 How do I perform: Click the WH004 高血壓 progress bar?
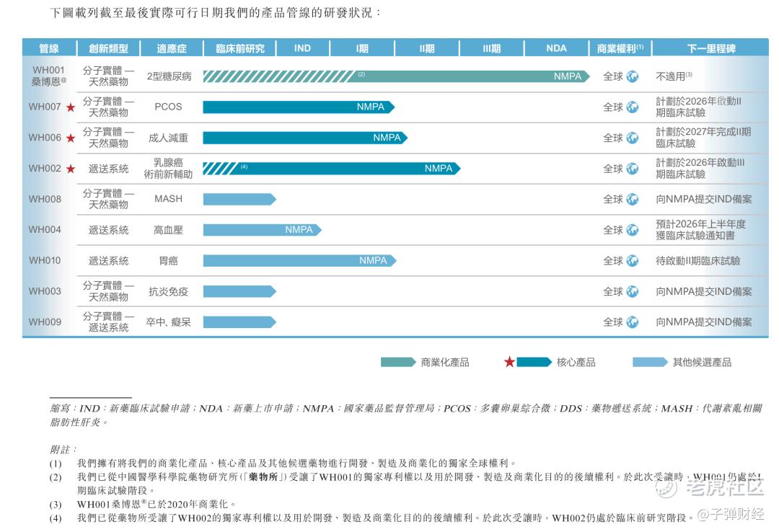click(263, 230)
